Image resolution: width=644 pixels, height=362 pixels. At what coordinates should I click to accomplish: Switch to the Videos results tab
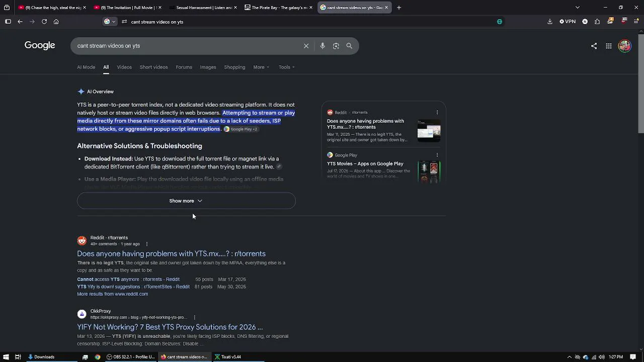[x=124, y=67]
